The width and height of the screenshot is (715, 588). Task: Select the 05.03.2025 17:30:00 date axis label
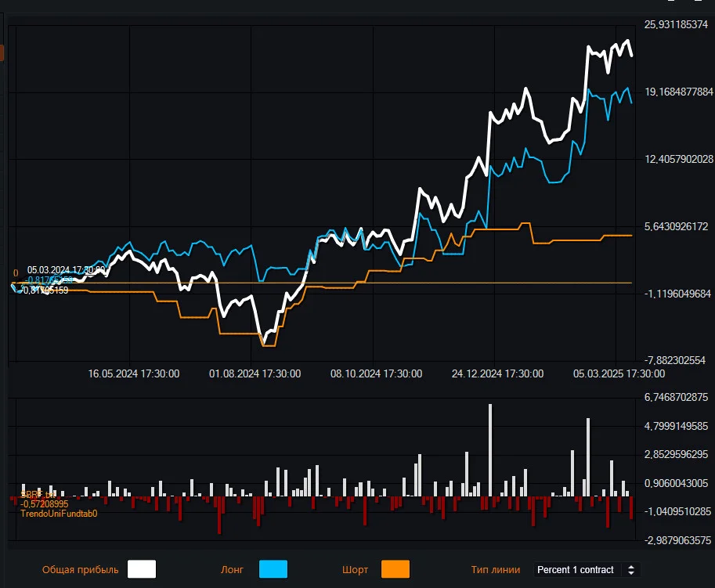619,373
